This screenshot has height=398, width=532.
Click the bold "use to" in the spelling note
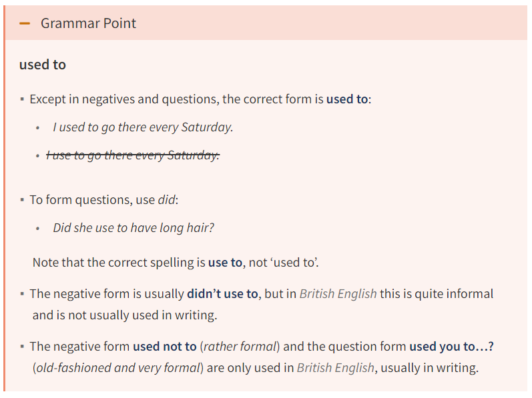click(225, 263)
